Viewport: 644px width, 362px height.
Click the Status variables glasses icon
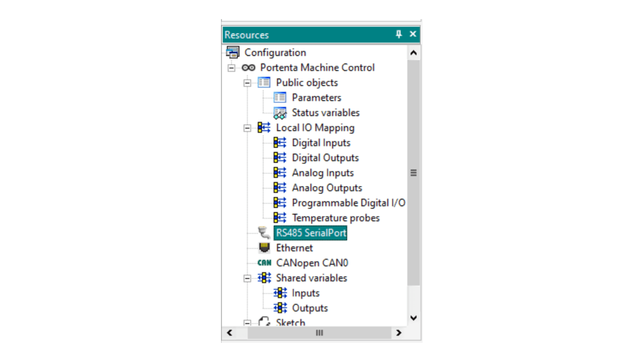[280, 113]
